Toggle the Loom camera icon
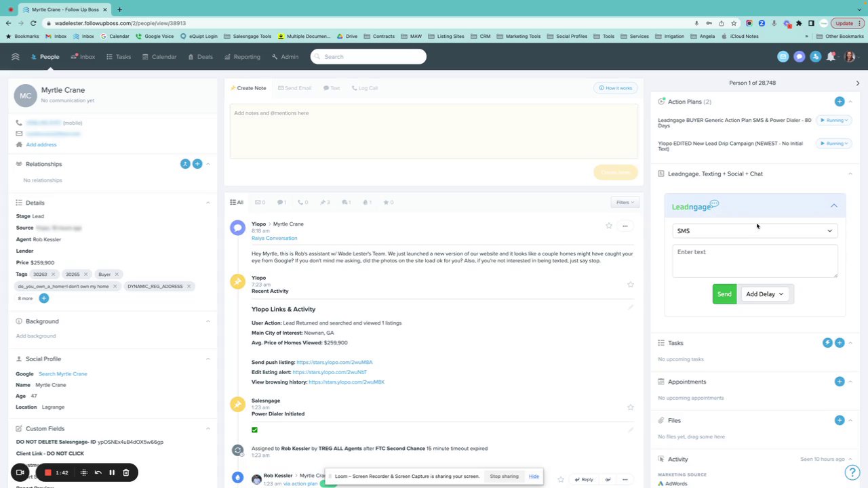Image resolution: width=868 pixels, height=488 pixels. [x=20, y=472]
